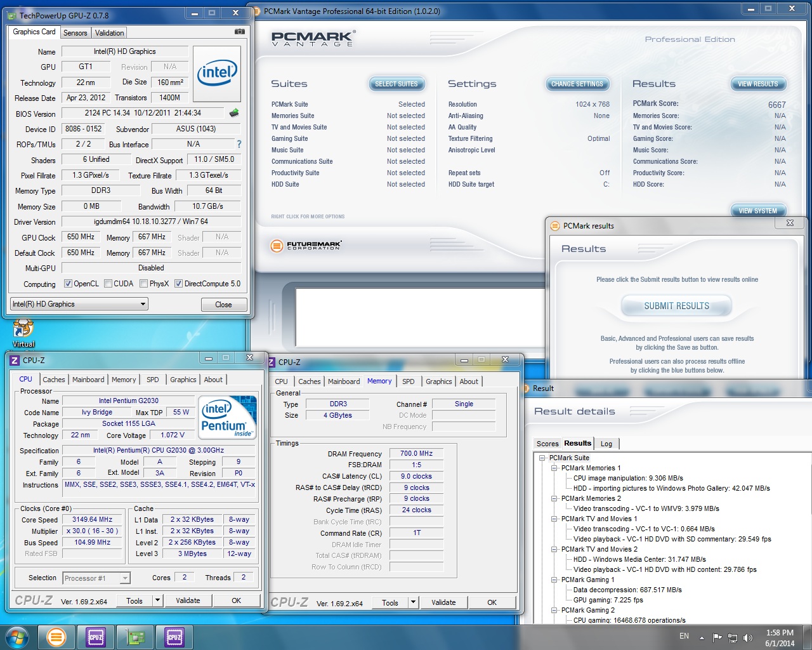Open the PCMark Vantage taskbar icon
This screenshot has width=812, height=650.
tap(56, 637)
